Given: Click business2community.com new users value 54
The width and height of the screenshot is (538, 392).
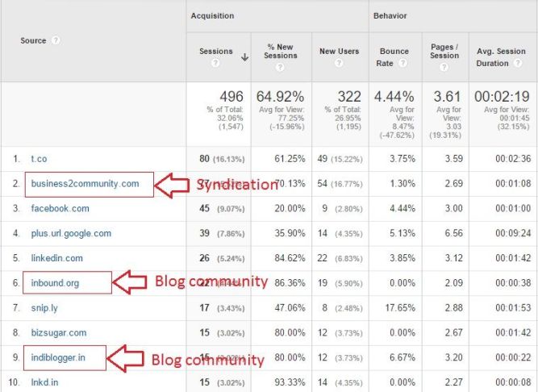Looking at the screenshot, I should (322, 183).
